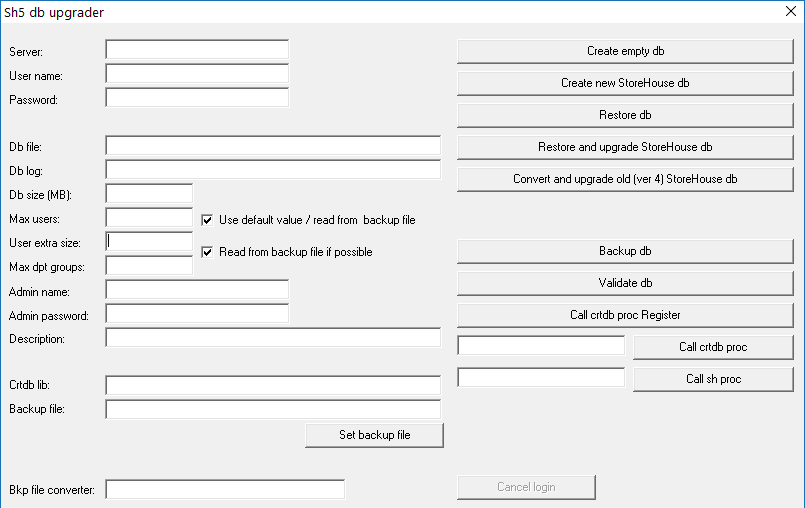Click the Validate db button
The width and height of the screenshot is (805, 508).
(x=625, y=283)
